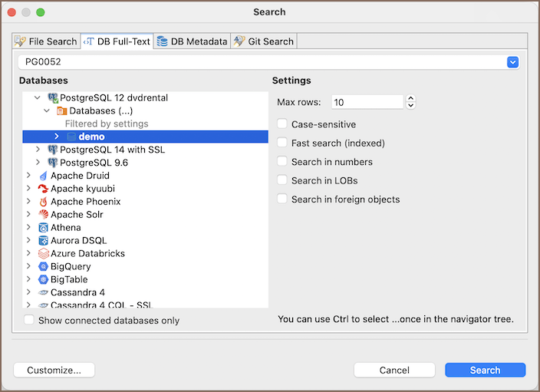Expand the PostgreSQL 14 with SSL node
This screenshot has height=392, width=540.
pyautogui.click(x=38, y=150)
